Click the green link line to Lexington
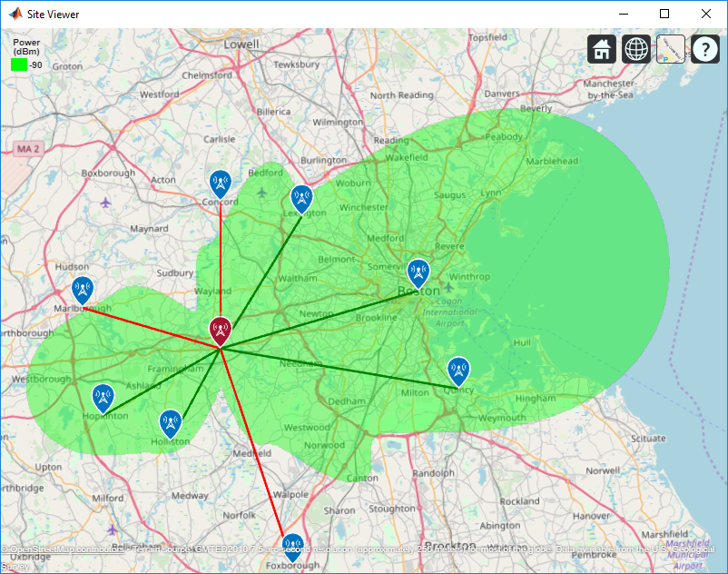728x574 pixels. tap(267, 272)
